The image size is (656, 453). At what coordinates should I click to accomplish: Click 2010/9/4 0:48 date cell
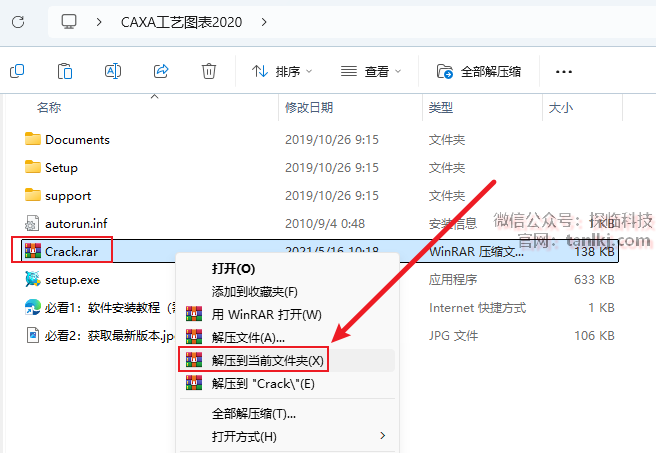click(325, 224)
